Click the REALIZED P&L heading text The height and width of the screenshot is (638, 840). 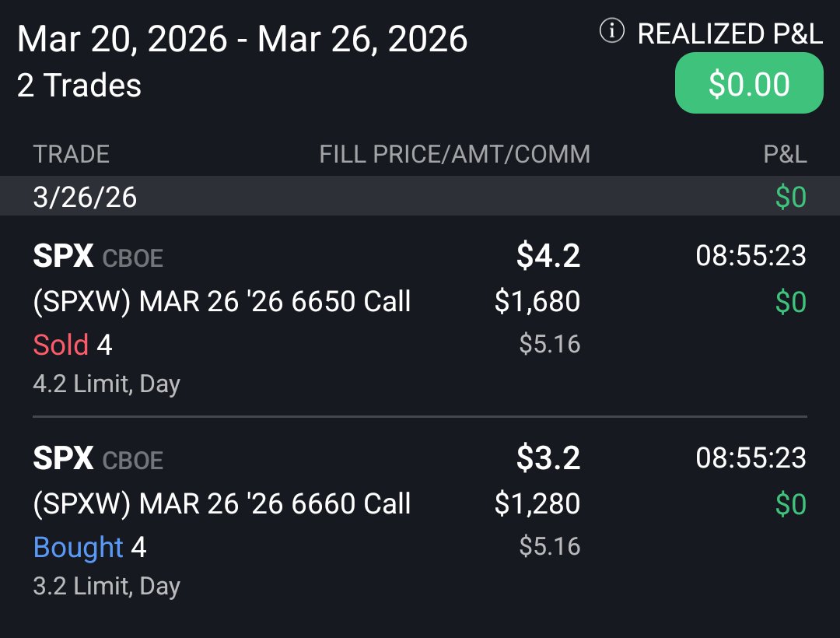tap(730, 33)
